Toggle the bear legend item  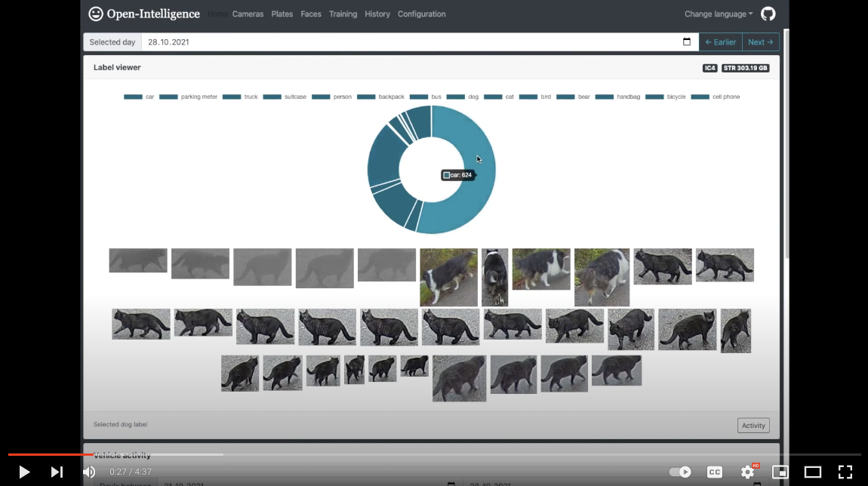click(x=573, y=97)
